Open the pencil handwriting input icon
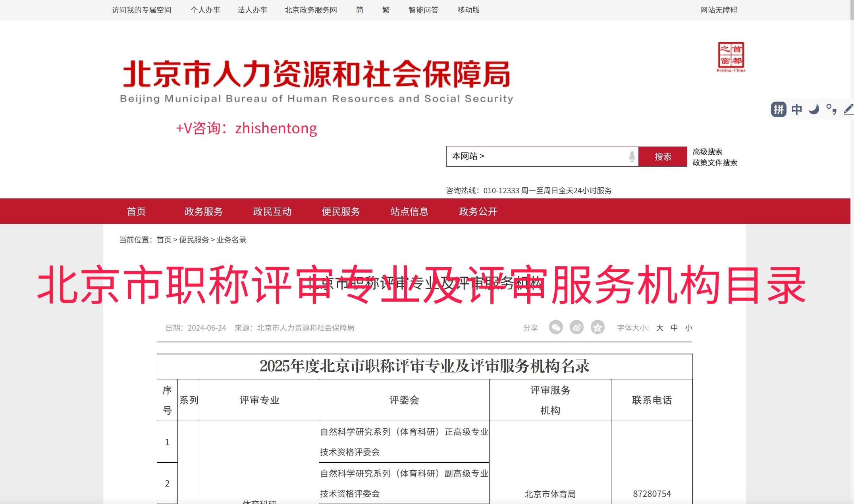The width and height of the screenshot is (854, 504). pyautogui.click(x=848, y=109)
